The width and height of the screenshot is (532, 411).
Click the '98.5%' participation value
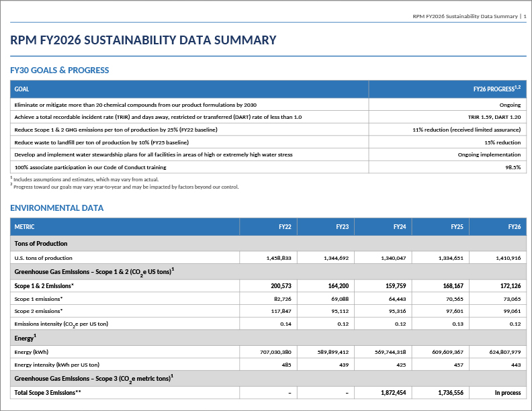[513, 167]
